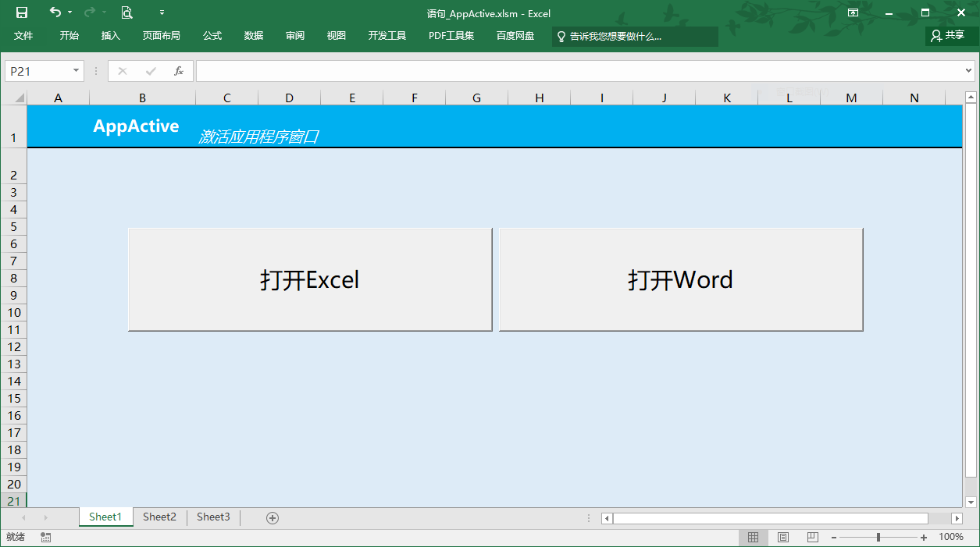
Task: Click the vertical scrollbar down arrow
Action: point(971,502)
